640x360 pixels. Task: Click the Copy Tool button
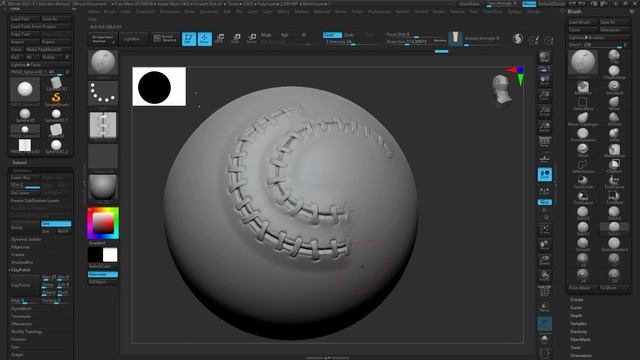tap(24, 34)
